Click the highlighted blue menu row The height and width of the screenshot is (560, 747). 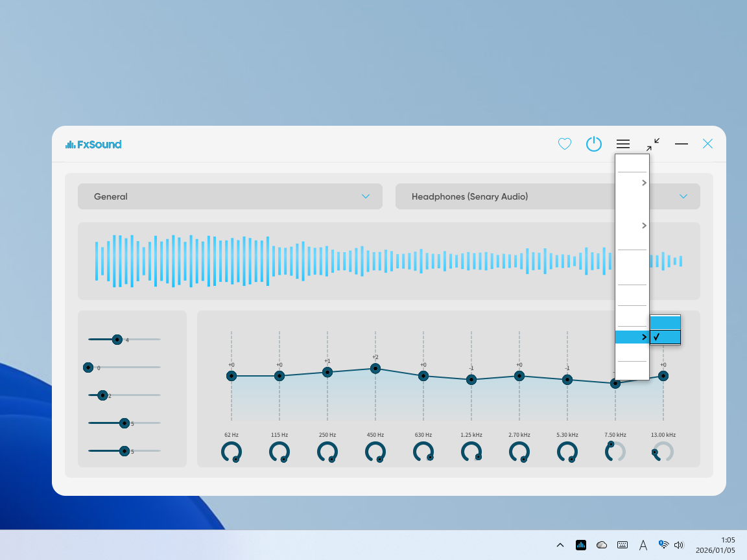632,337
